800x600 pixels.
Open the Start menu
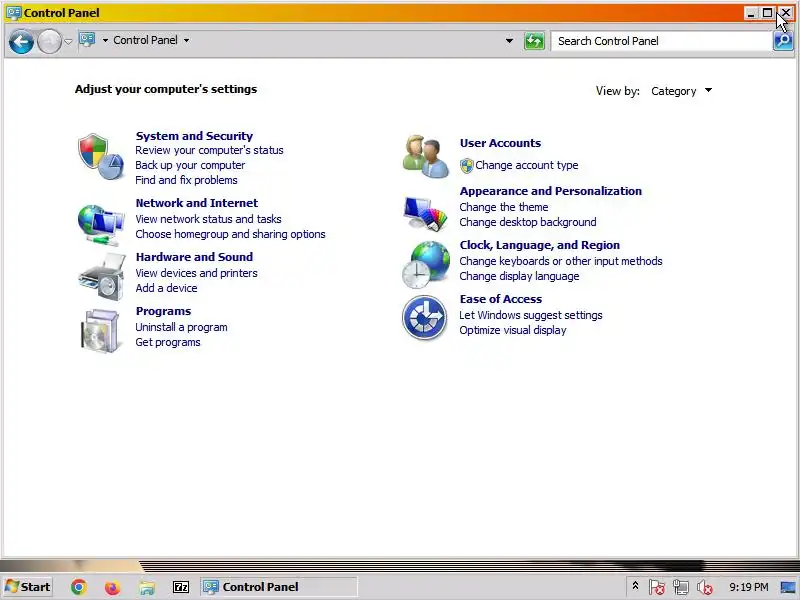[x=28, y=587]
